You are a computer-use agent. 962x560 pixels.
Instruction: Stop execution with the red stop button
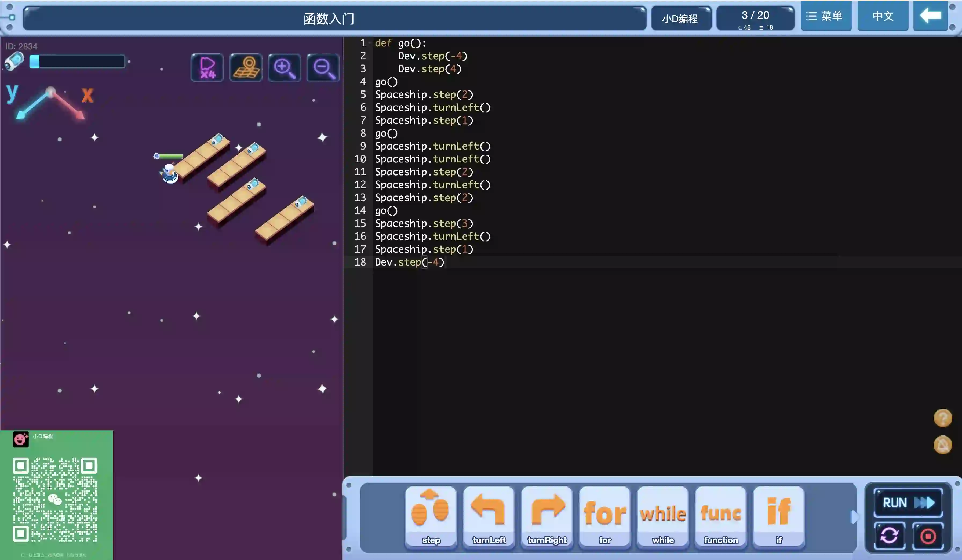click(928, 536)
